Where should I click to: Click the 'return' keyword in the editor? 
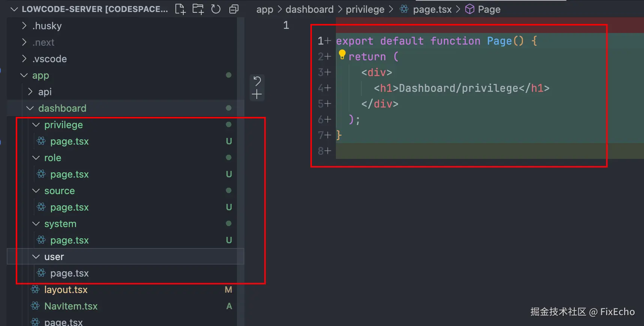click(x=367, y=57)
